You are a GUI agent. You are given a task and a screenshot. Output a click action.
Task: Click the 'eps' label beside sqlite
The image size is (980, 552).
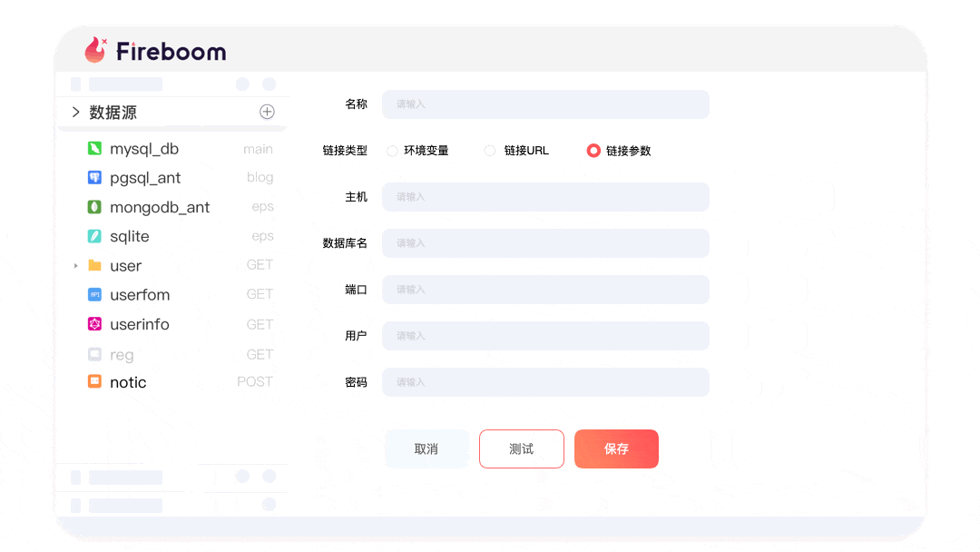click(x=262, y=236)
